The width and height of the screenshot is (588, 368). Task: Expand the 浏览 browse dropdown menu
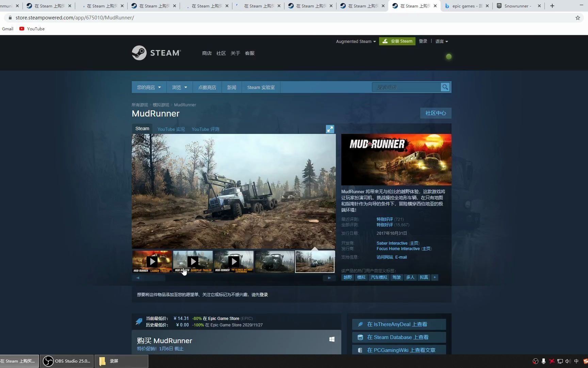[179, 87]
